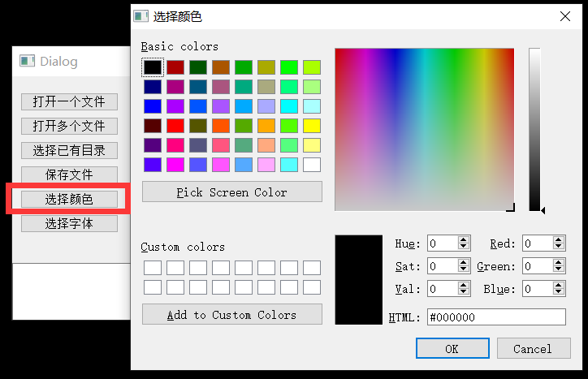
Task: Click 打开一个文件 in the Dialog window
Action: (x=69, y=101)
